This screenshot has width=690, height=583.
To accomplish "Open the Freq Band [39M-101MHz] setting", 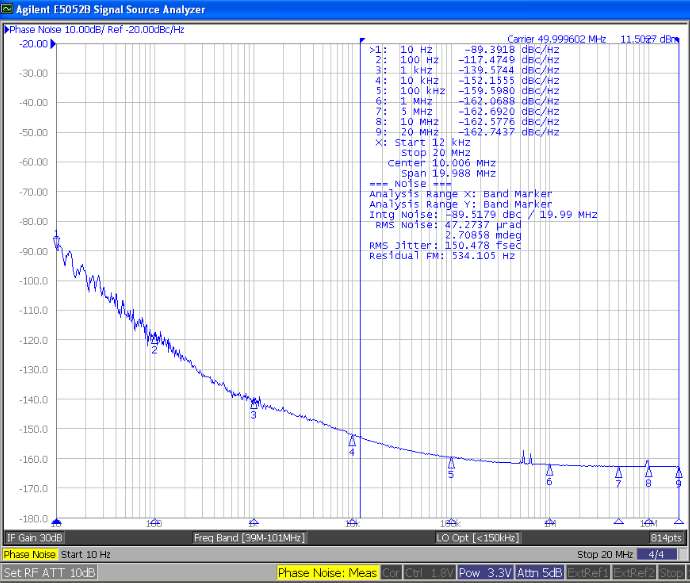I will (x=248, y=538).
